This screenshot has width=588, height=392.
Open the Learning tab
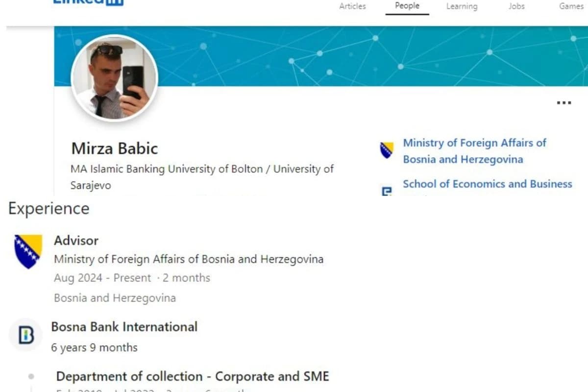pos(462,6)
